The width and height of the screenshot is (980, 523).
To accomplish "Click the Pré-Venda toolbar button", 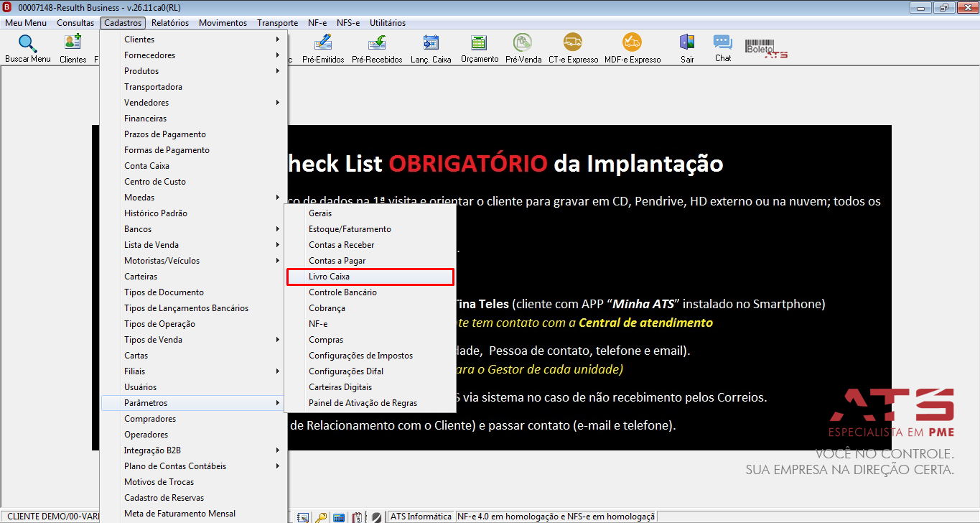I will coord(523,48).
